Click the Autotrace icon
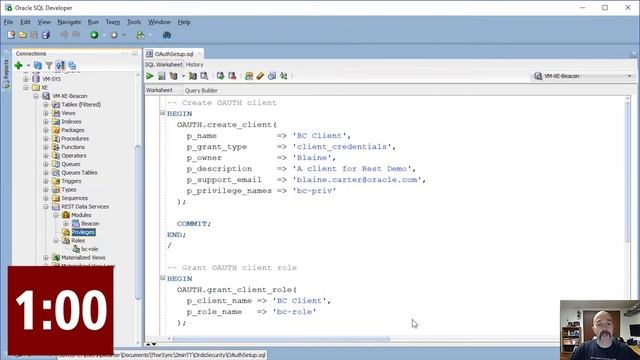This screenshot has width=640, height=360. (193, 76)
